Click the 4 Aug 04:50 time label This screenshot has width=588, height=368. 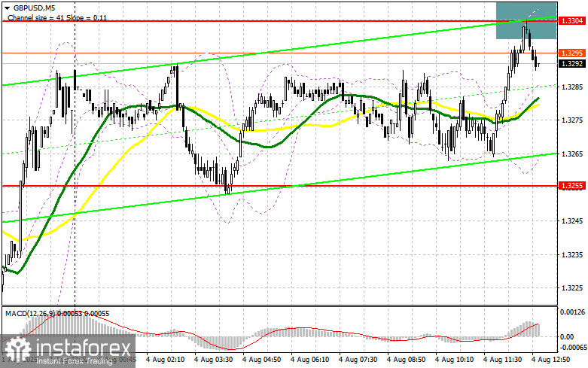(x=262, y=360)
